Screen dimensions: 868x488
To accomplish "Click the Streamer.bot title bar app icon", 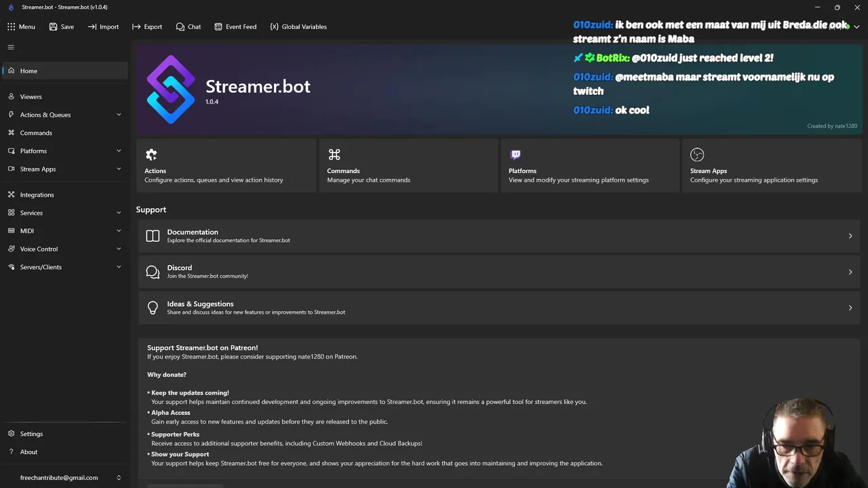I will (x=11, y=7).
